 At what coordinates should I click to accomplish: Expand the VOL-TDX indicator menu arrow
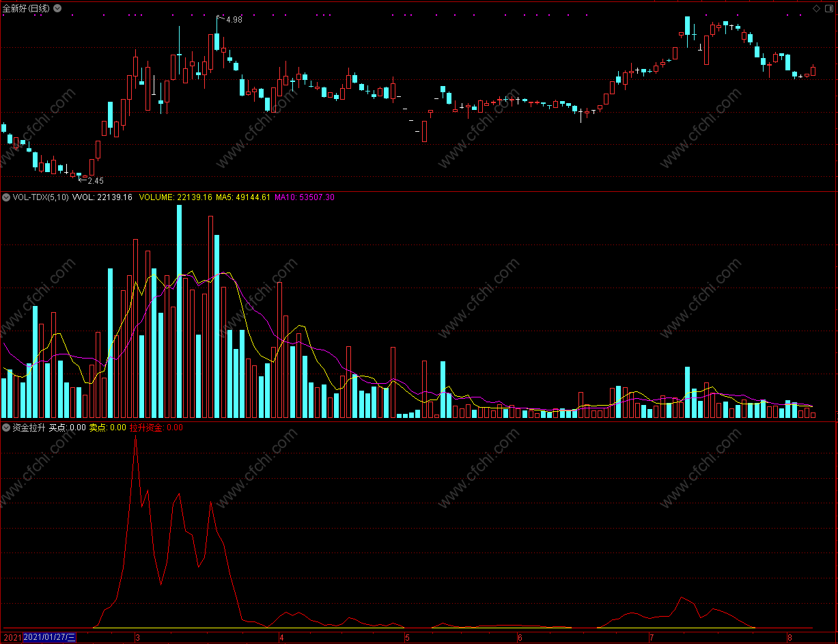(6, 197)
